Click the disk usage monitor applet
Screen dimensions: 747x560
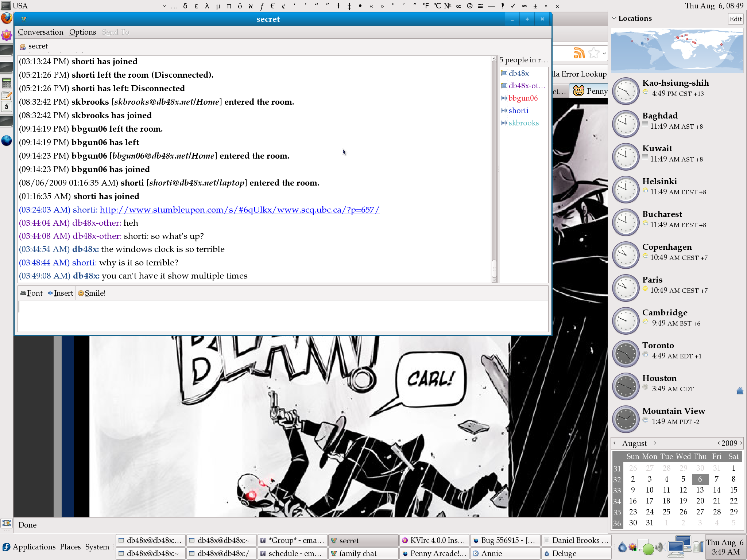[698, 546]
